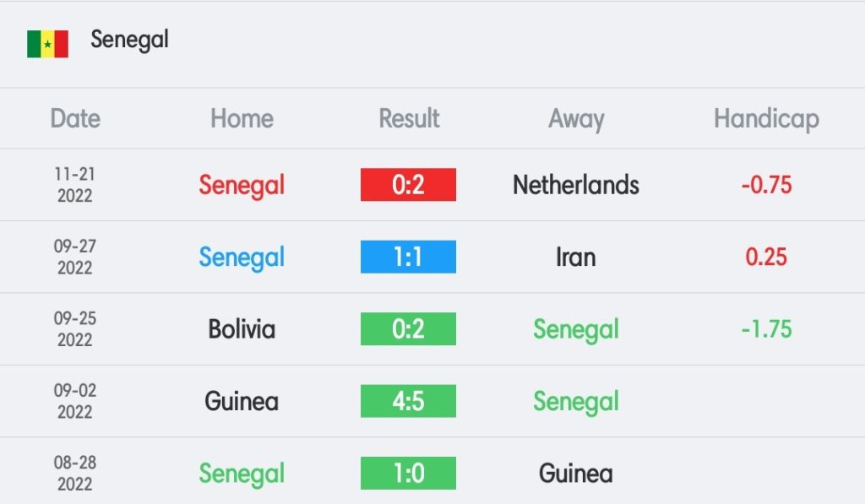The image size is (865, 504).
Task: Select the Handicap column header
Action: pyautogui.click(x=766, y=120)
